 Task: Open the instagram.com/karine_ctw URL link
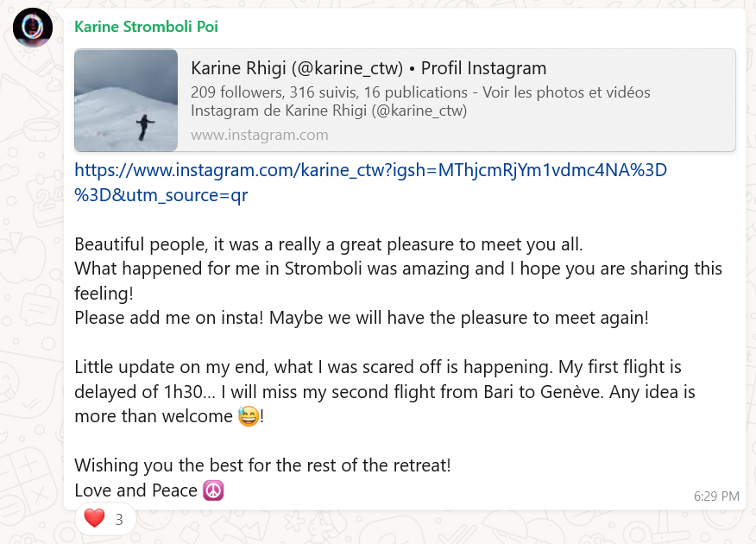pos(370,170)
